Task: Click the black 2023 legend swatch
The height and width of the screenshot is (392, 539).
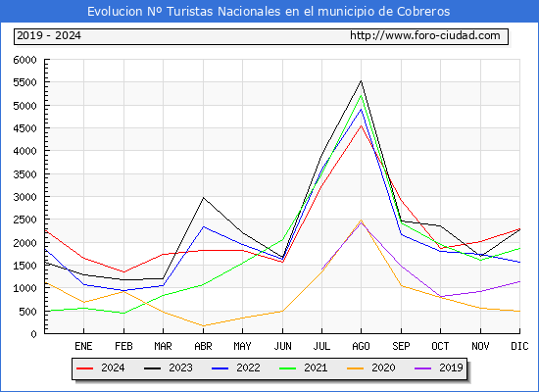Action: point(152,368)
